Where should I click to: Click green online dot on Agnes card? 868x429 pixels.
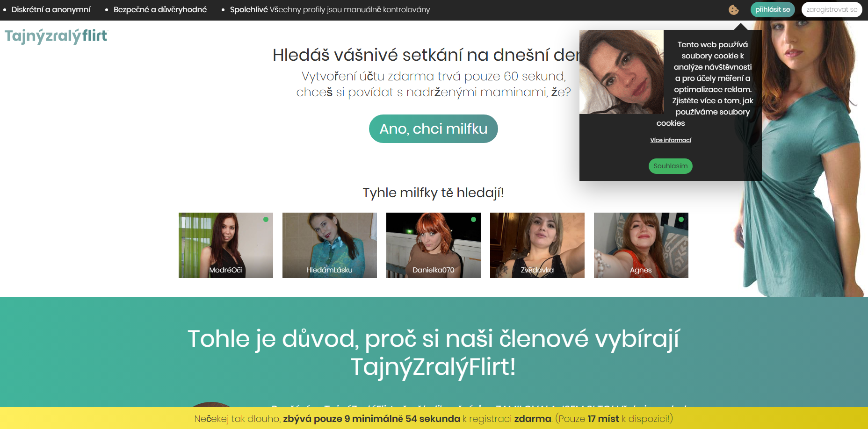(x=681, y=219)
